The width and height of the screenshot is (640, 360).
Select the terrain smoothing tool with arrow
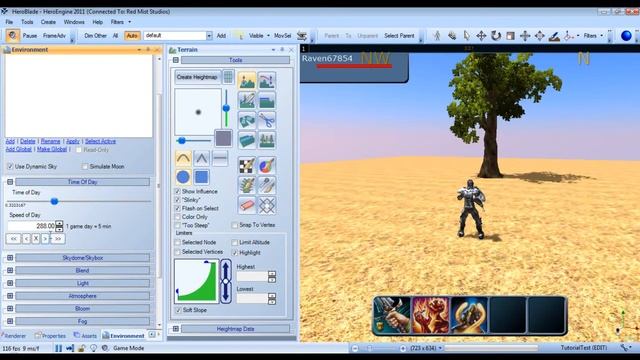click(267, 80)
